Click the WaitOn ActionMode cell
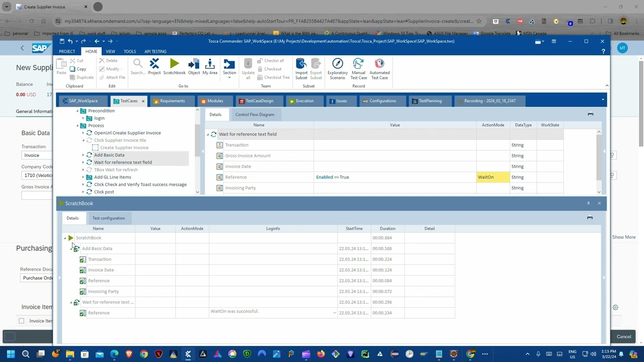Image resolution: width=644 pixels, height=362 pixels. (x=493, y=177)
